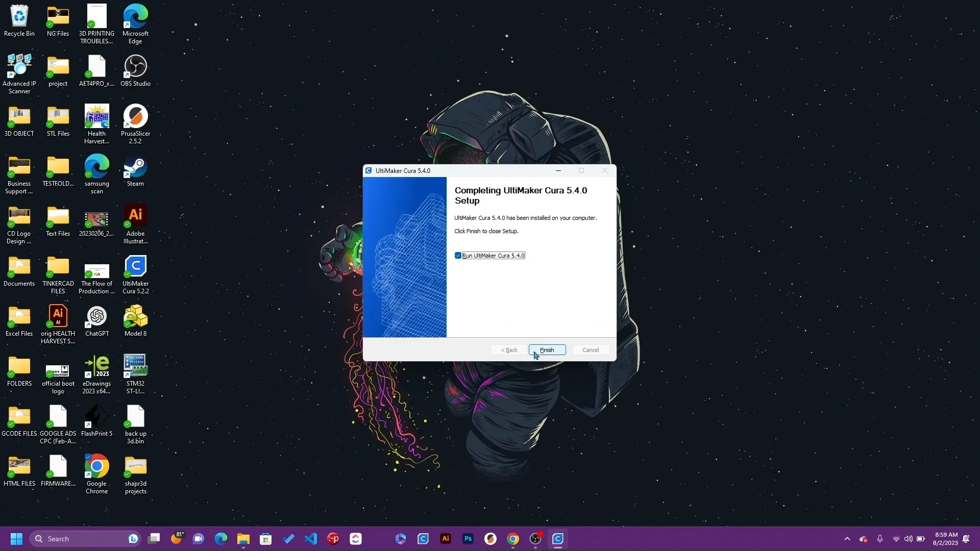Select the eDrawings 2023 x64 shortcut
The width and height of the screenshot is (980, 551).
97,374
